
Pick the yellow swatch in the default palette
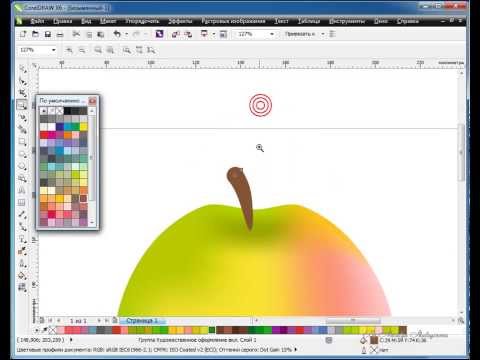84,127
